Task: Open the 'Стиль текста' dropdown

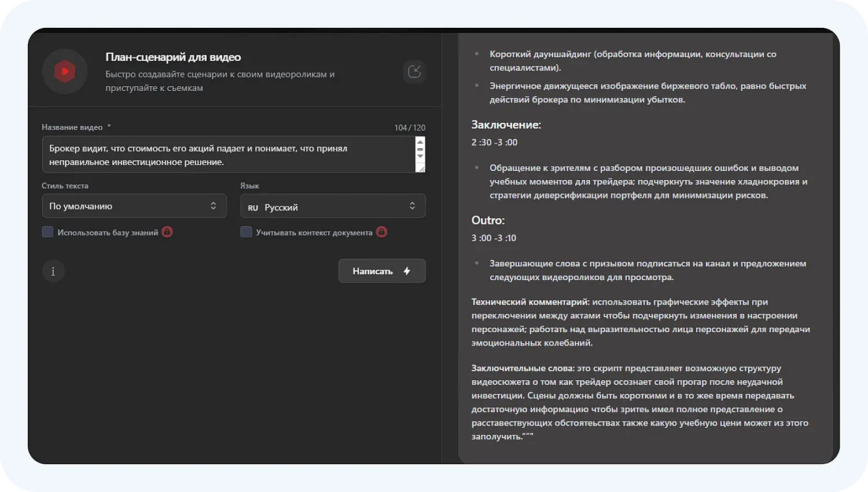Action: point(134,206)
